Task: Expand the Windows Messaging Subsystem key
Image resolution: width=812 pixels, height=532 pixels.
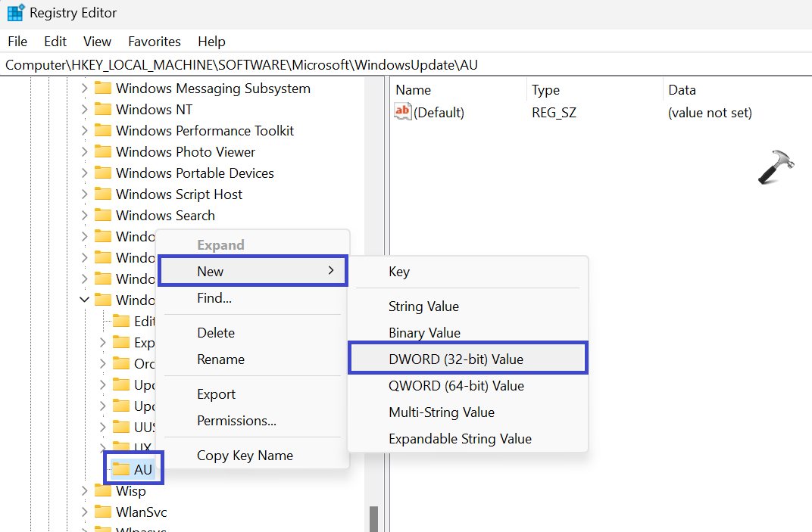Action: pos(84,89)
